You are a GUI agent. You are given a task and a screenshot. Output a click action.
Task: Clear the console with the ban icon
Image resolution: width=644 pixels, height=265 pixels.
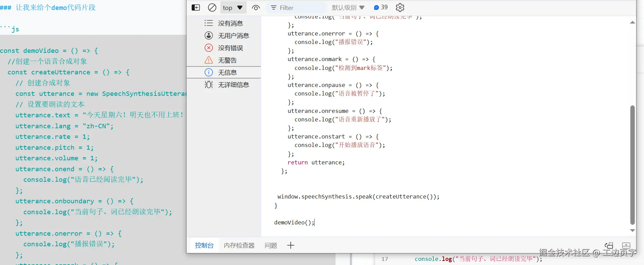click(x=212, y=8)
